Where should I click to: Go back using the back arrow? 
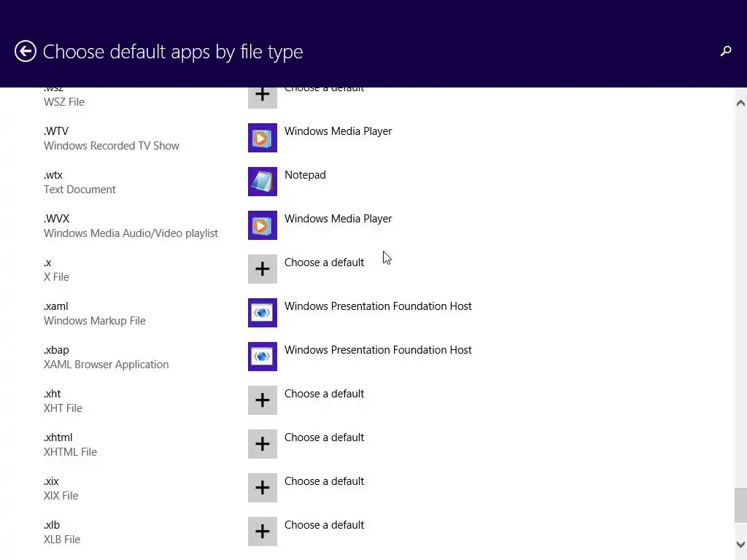(26, 51)
